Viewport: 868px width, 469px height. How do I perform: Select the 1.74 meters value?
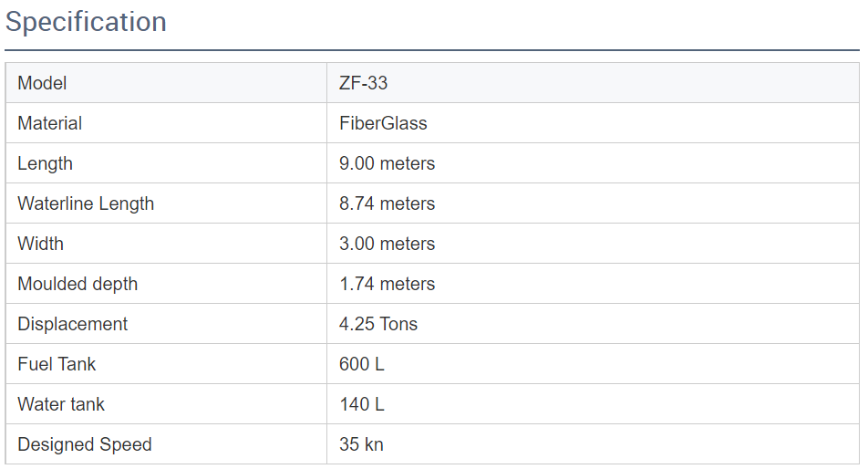(x=387, y=284)
